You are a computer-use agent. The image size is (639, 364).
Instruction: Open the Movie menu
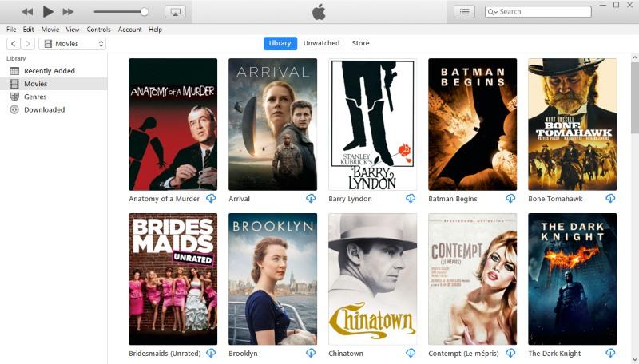coord(50,30)
